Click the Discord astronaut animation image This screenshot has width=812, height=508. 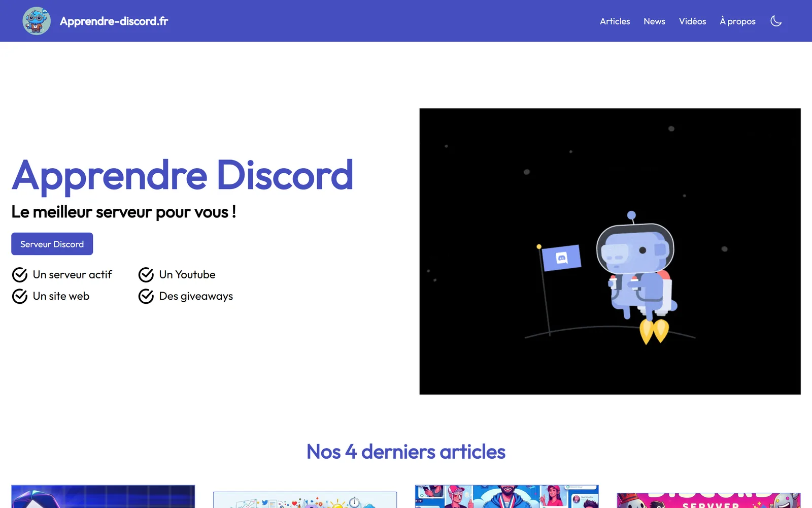pos(610,251)
